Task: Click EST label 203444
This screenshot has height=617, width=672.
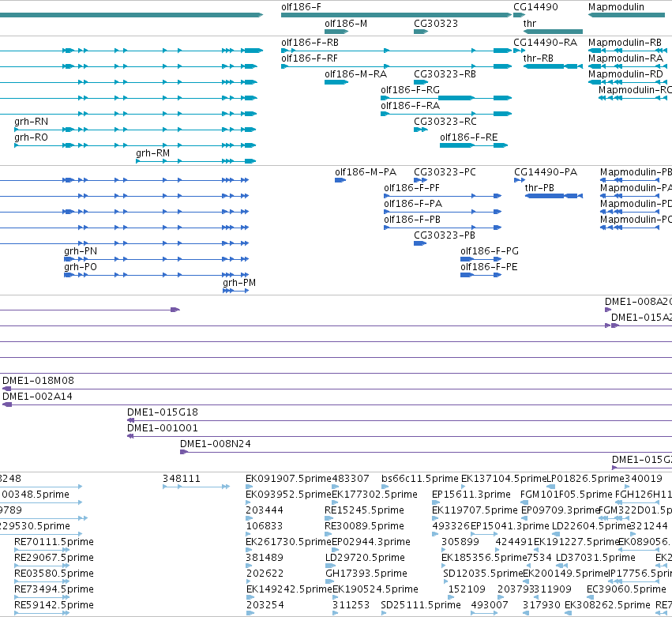Action: (x=265, y=510)
